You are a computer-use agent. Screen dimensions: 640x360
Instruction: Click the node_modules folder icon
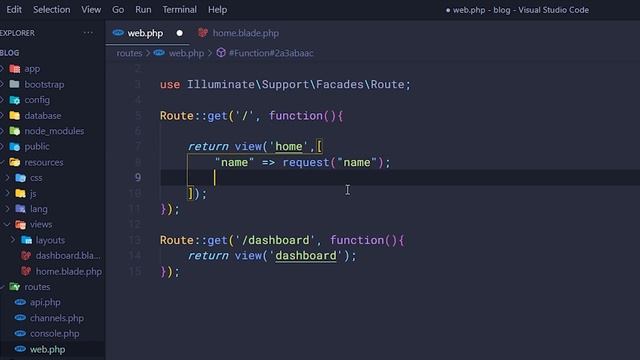click(x=15, y=131)
